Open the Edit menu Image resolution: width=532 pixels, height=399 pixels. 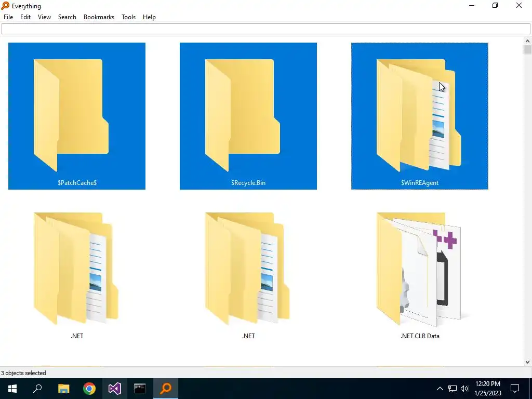coord(25,17)
